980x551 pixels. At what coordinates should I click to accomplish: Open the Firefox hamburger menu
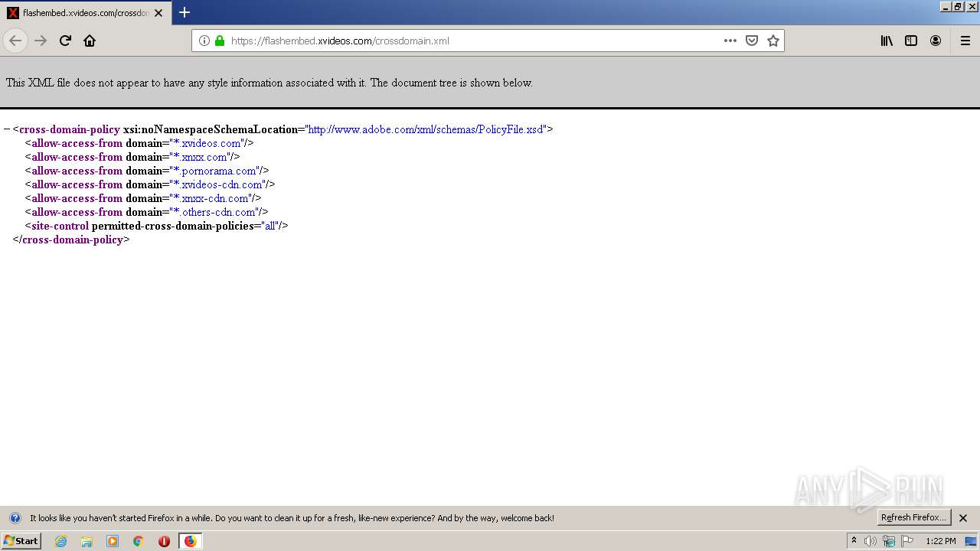click(x=965, y=41)
